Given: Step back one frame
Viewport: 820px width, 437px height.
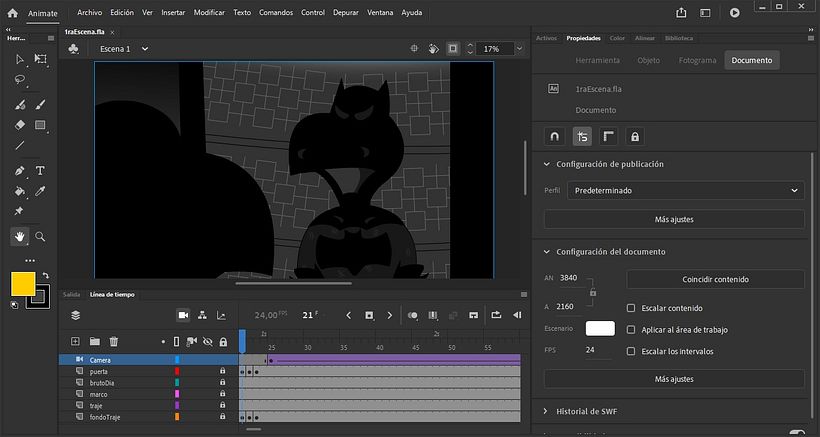Looking at the screenshot, I should pos(349,315).
